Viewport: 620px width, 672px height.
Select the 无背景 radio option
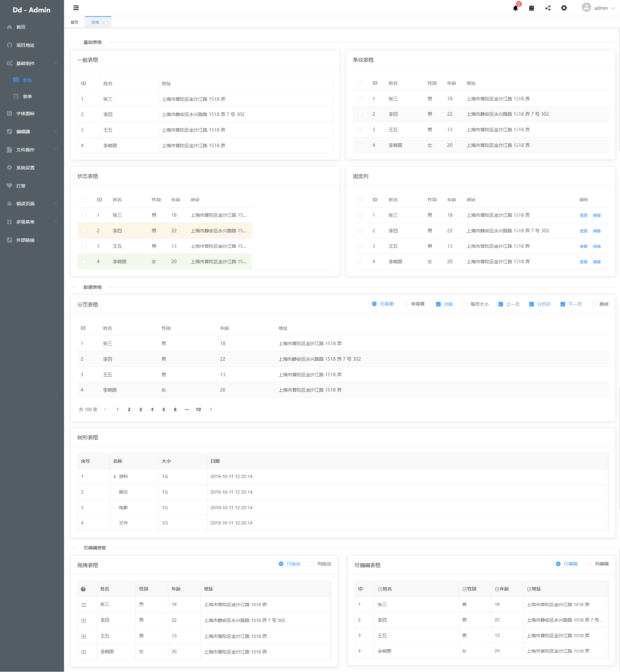[382, 304]
